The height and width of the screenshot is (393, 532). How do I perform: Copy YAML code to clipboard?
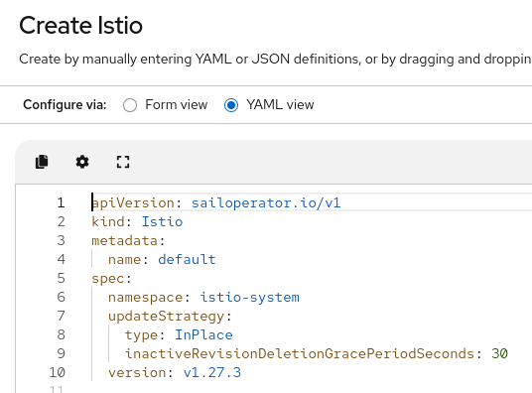click(42, 162)
